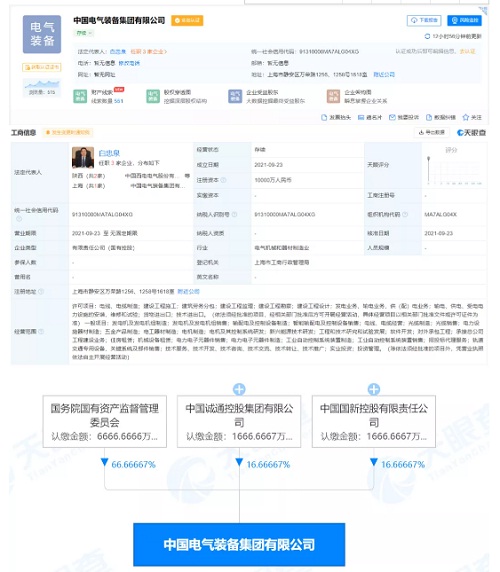Click the 通名片 business card icon

(361, 117)
